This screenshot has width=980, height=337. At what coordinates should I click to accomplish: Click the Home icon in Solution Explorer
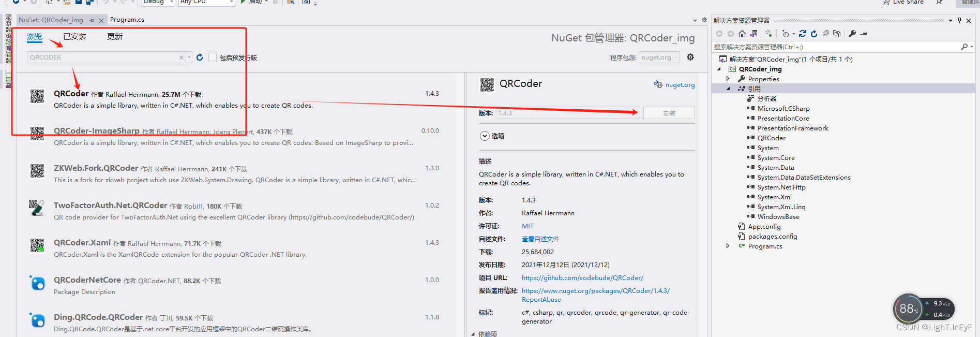coord(742,34)
